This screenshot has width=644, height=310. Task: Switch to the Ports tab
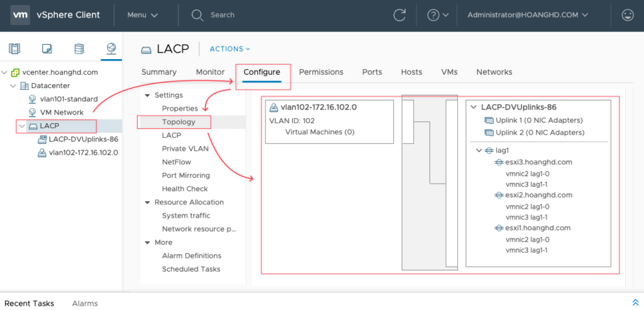(x=372, y=72)
